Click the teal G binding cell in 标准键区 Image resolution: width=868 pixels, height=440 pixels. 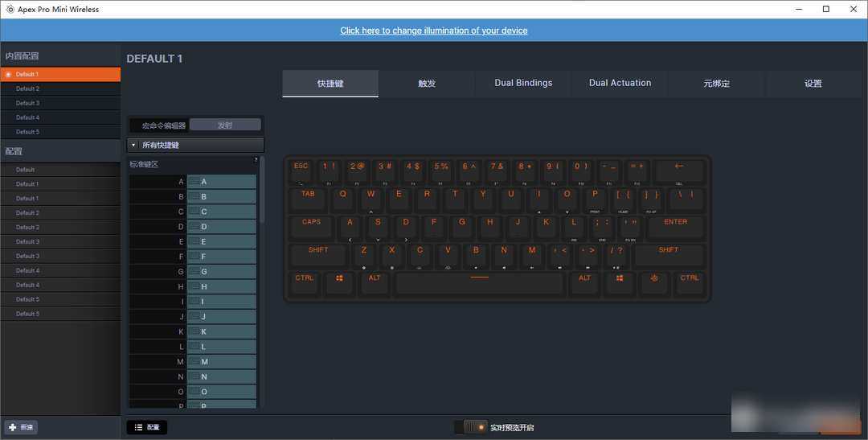tap(222, 272)
